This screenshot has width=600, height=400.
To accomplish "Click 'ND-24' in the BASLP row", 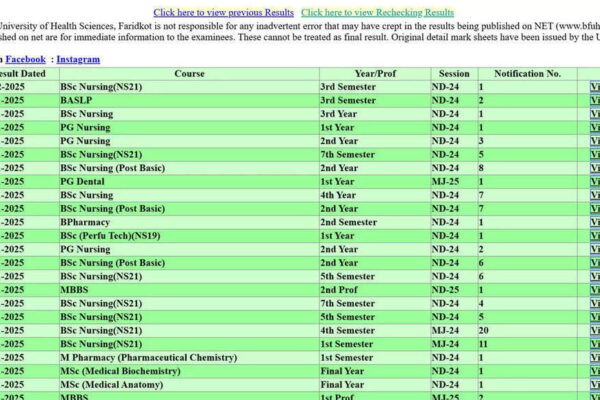I will [454, 100].
